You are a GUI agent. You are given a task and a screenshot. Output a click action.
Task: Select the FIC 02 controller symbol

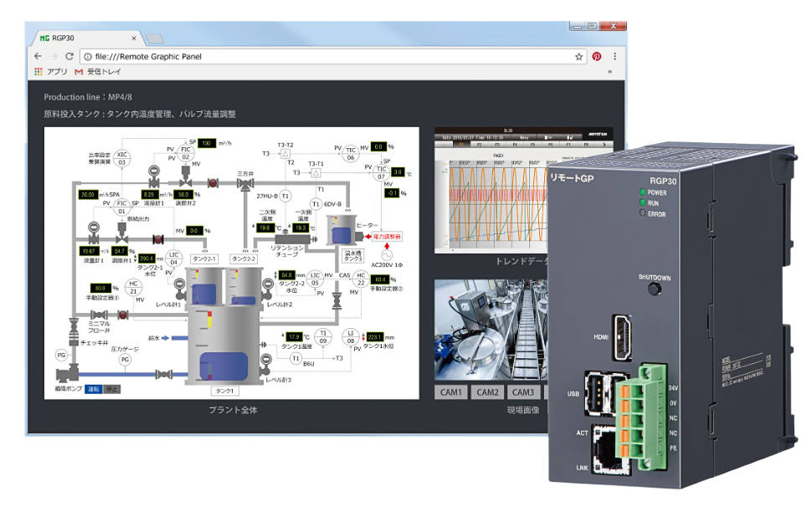[186, 153]
